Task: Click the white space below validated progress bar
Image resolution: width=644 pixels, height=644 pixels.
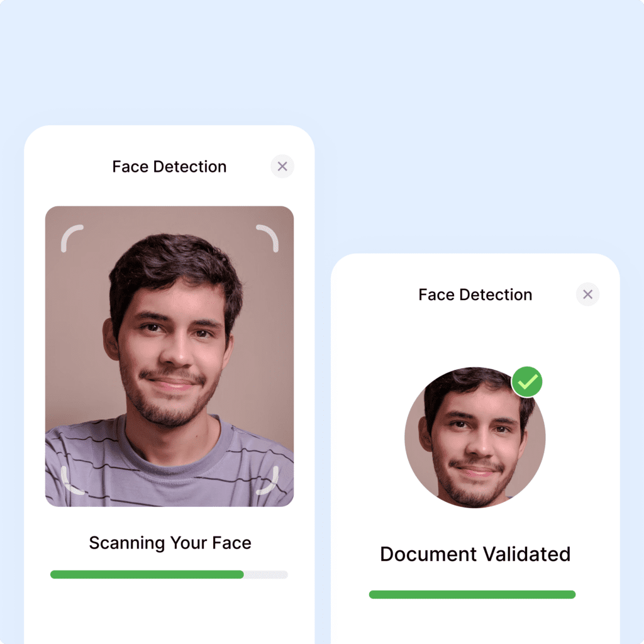Action: [475, 622]
